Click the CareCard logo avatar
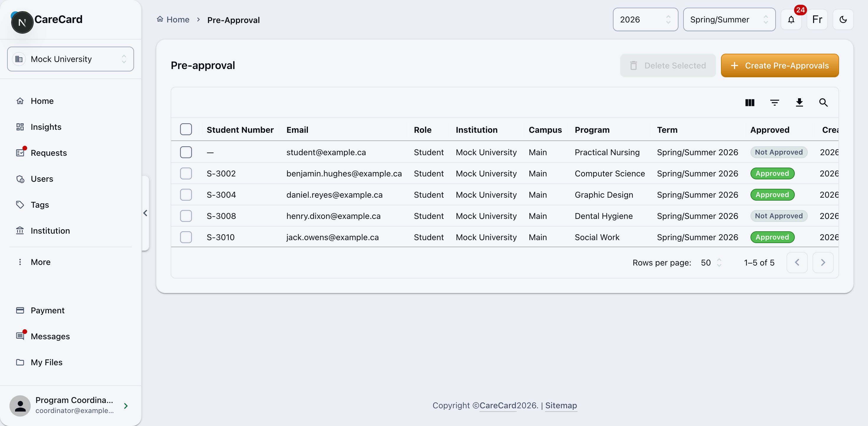Screen dimensions: 868x426 tap(22, 22)
